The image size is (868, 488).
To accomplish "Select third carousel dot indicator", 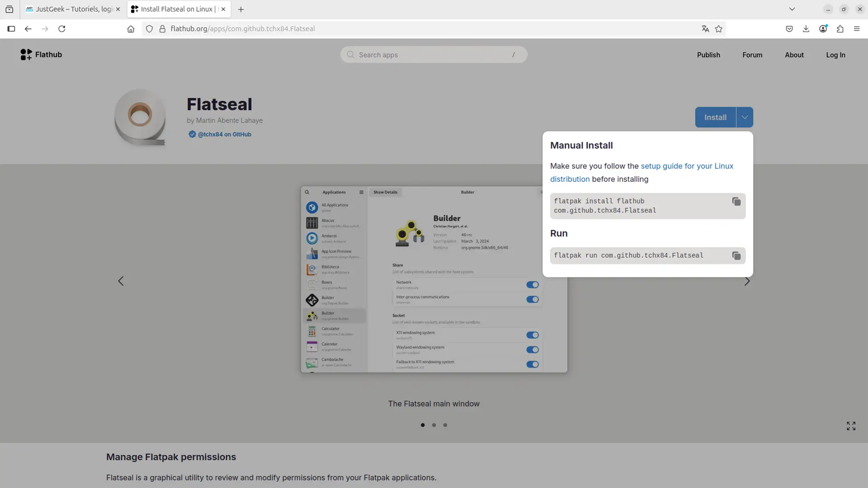I will [x=445, y=425].
